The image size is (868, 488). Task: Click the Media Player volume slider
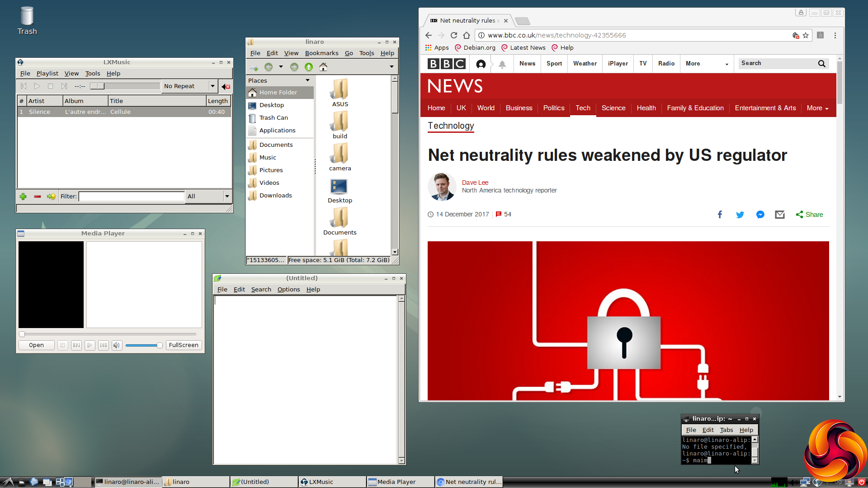(x=144, y=345)
